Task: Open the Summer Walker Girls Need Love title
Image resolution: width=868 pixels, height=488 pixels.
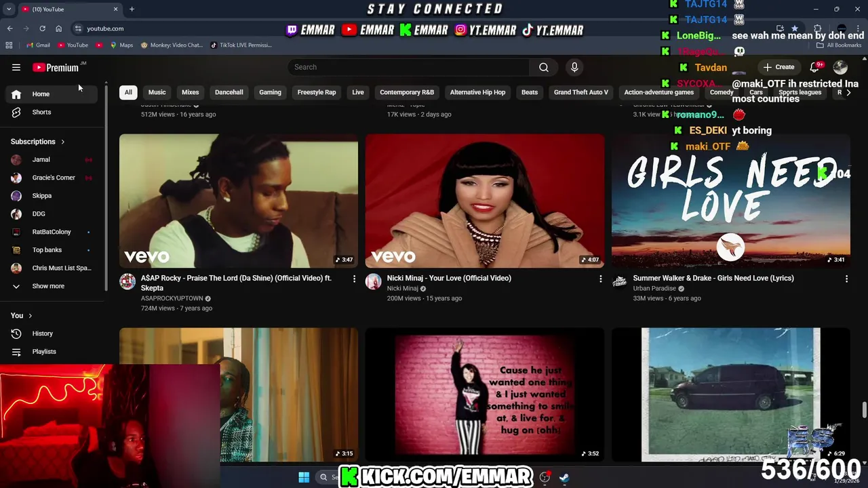Action: 713,278
